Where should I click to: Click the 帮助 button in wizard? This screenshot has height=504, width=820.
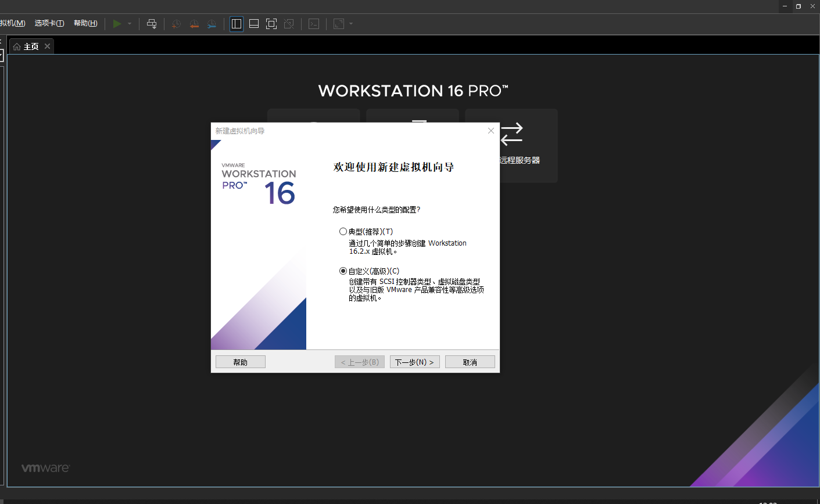coord(240,362)
